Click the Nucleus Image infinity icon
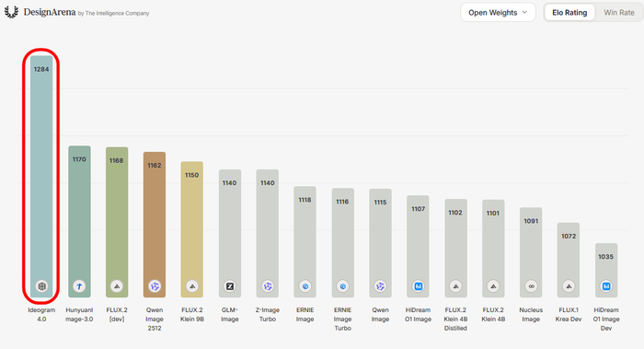644x349 pixels. [x=531, y=286]
